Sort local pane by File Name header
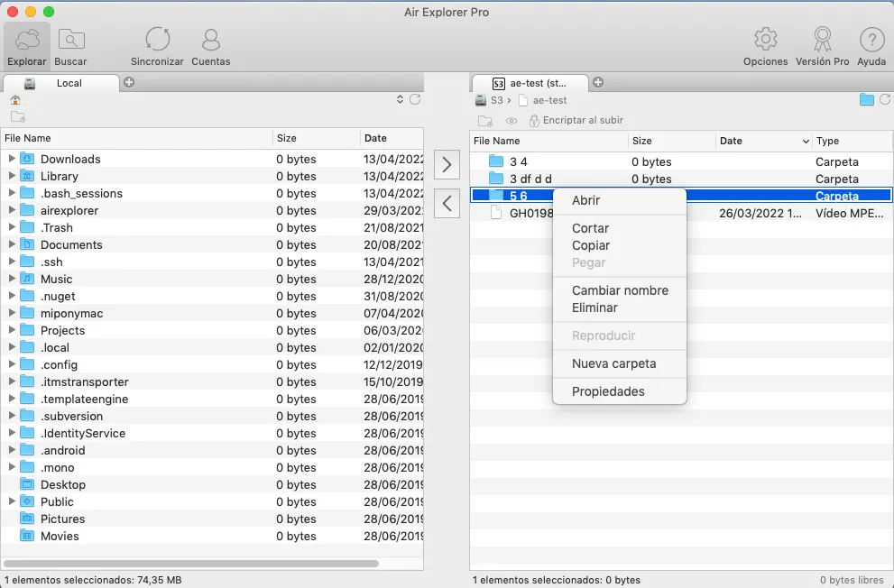This screenshot has width=894, height=588. (x=137, y=138)
